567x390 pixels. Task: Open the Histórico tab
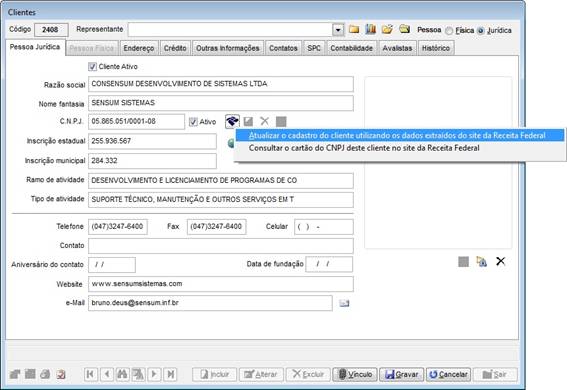pyautogui.click(x=436, y=48)
